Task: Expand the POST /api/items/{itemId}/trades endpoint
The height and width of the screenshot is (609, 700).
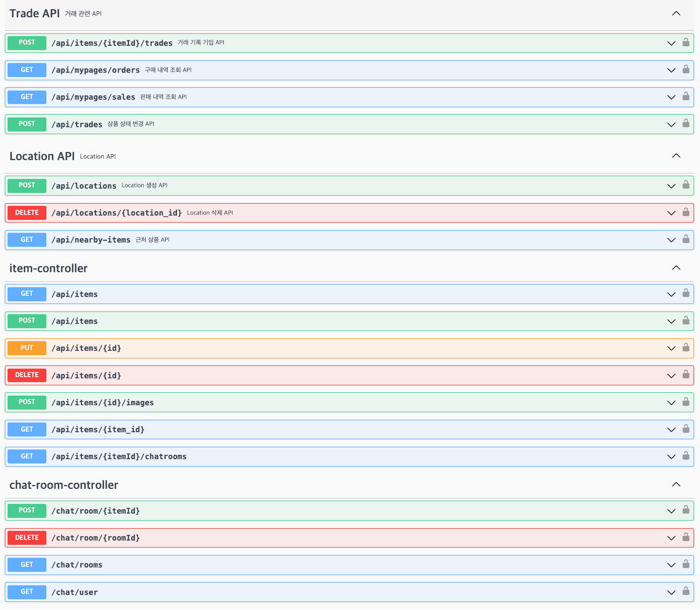Action: pos(671,43)
